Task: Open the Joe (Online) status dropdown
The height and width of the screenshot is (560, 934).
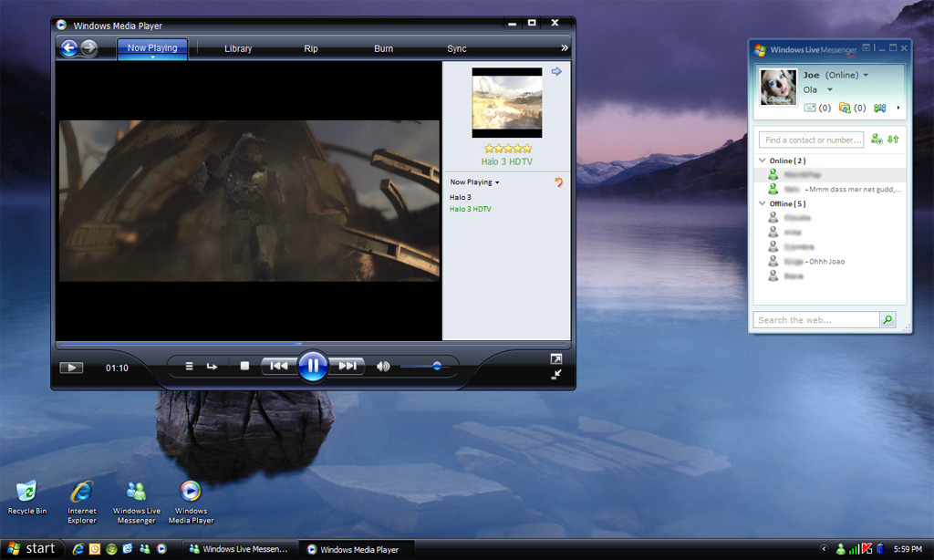Action: (866, 75)
